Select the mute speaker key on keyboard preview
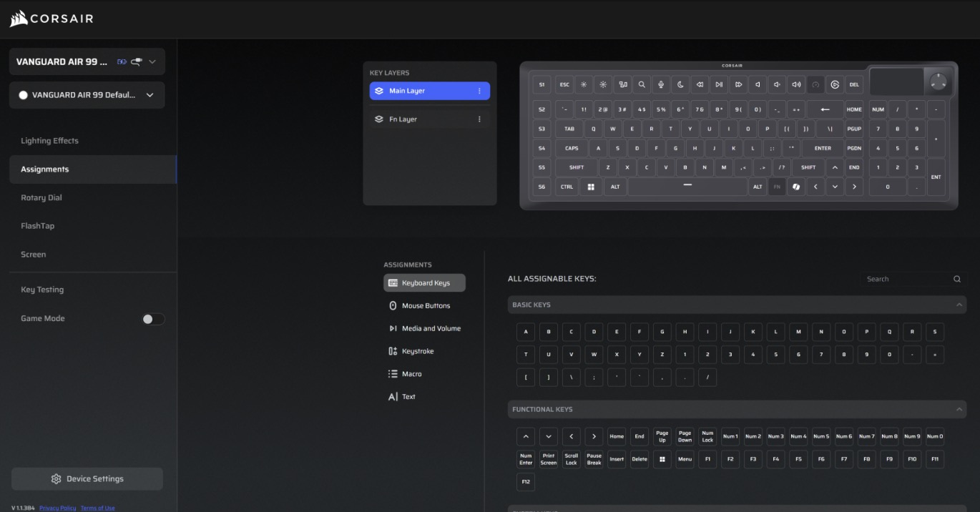 (758, 84)
